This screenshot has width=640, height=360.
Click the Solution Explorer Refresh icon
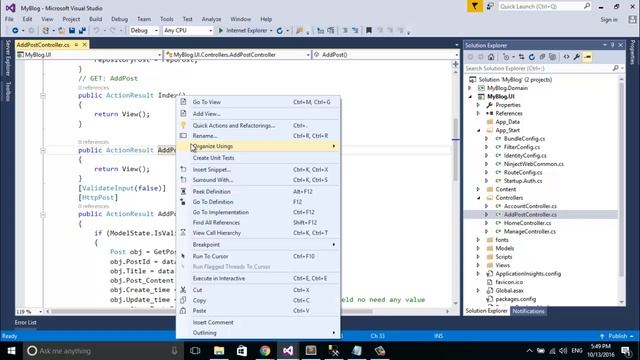(x=532, y=57)
